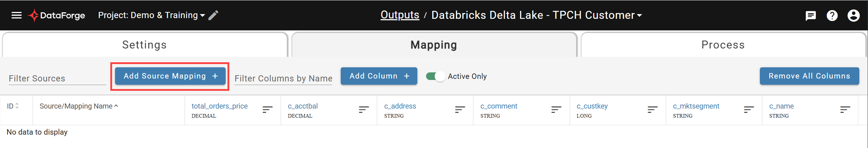Open the chat messages icon
This screenshot has height=148, width=868.
[810, 16]
